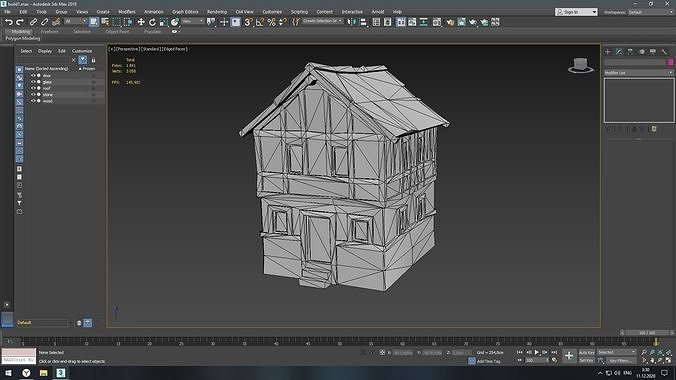Activate the Select and Rotate tool
Image resolution: width=676 pixels, height=380 pixels.
(x=152, y=22)
